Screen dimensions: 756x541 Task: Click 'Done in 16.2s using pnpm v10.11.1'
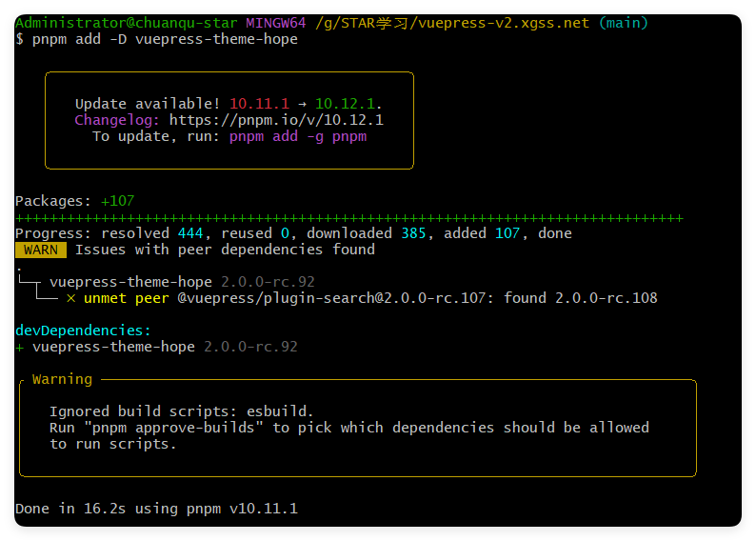point(157,509)
